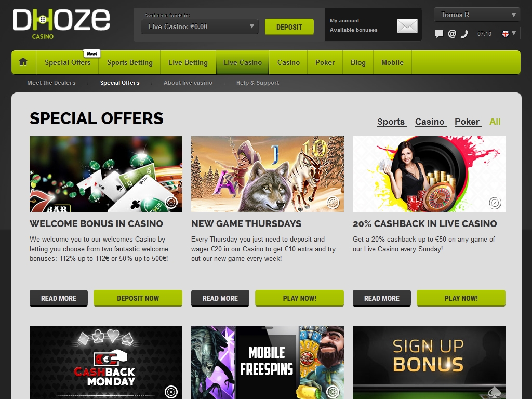The width and height of the screenshot is (532, 399).
Task: Click chip icon on Welcome Bonus image
Action: click(171, 203)
